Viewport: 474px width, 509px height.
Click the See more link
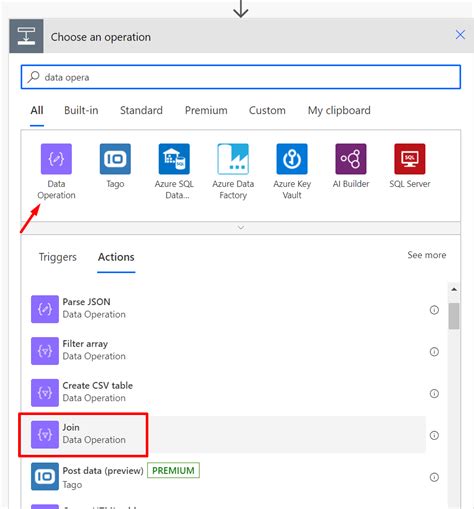click(x=427, y=255)
